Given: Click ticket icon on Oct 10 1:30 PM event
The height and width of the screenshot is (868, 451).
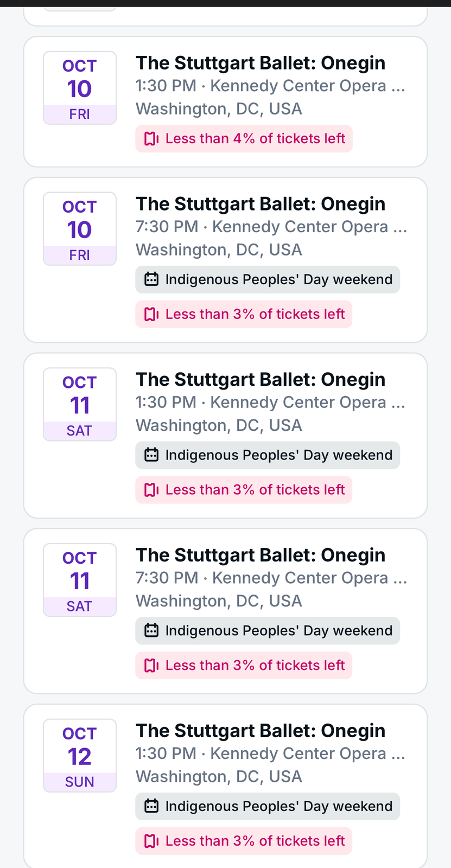Looking at the screenshot, I should click(151, 139).
